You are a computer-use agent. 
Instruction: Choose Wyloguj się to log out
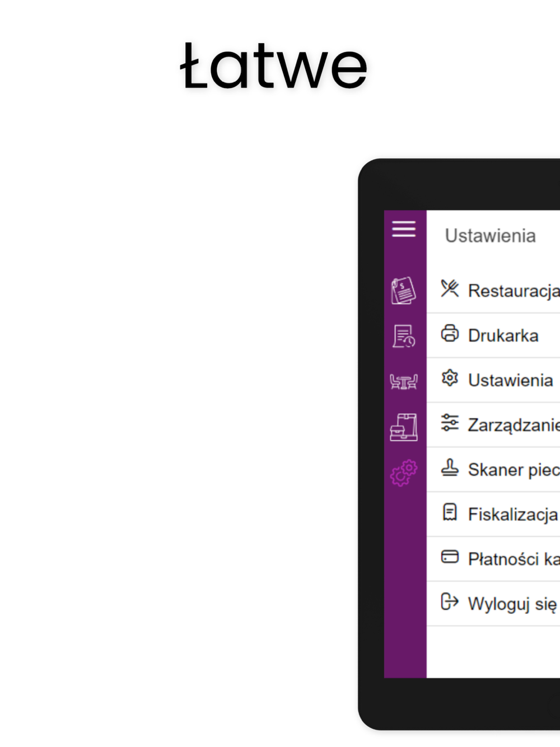coord(493,604)
